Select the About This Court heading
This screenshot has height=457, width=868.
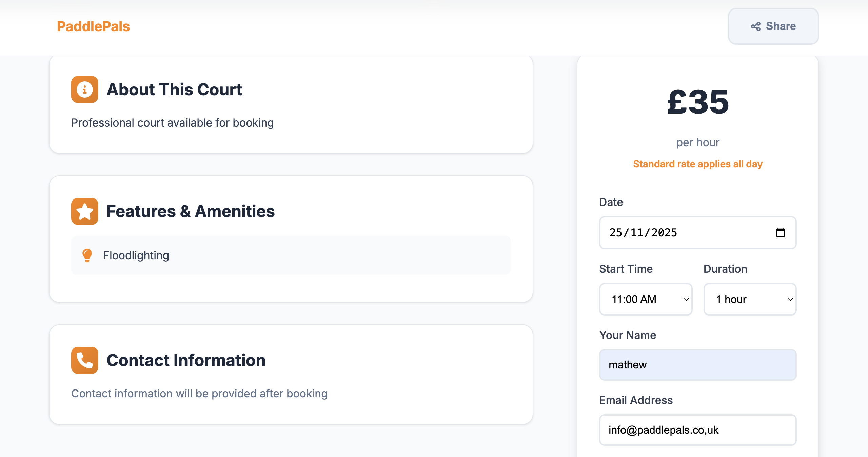174,89
